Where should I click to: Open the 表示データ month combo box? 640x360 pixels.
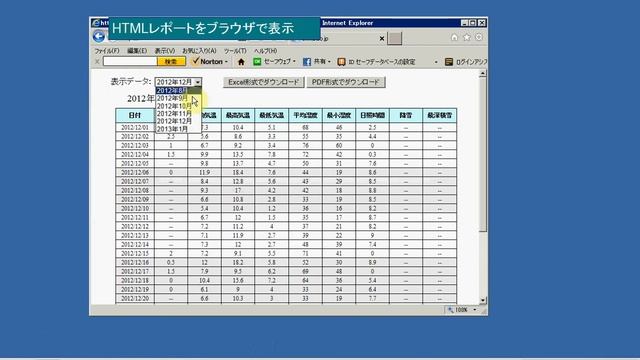click(178, 82)
